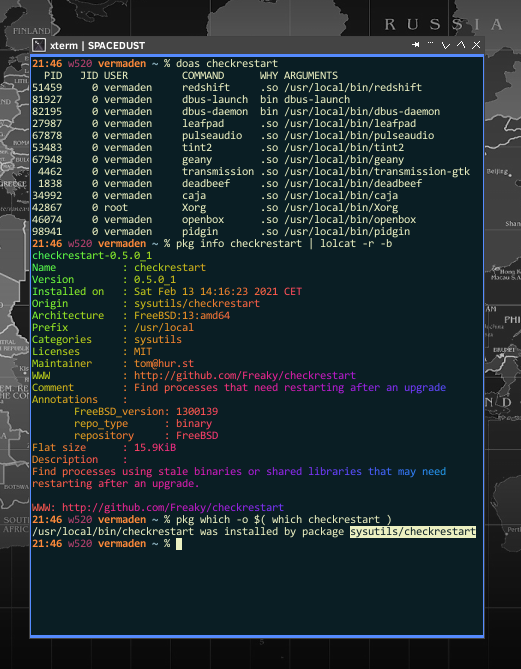This screenshot has height=669, width=521.
Task: Click the Licenses value MIT
Action: pos(143,352)
